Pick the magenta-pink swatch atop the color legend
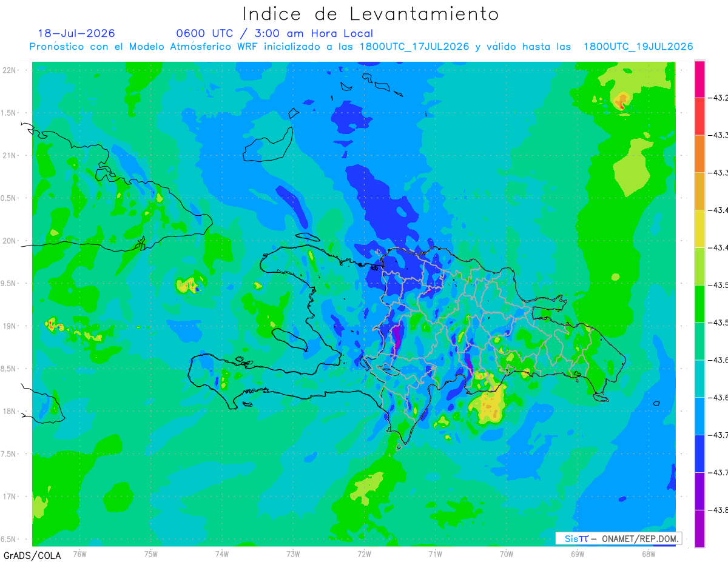Image resolution: width=728 pixels, height=562 pixels. click(699, 79)
